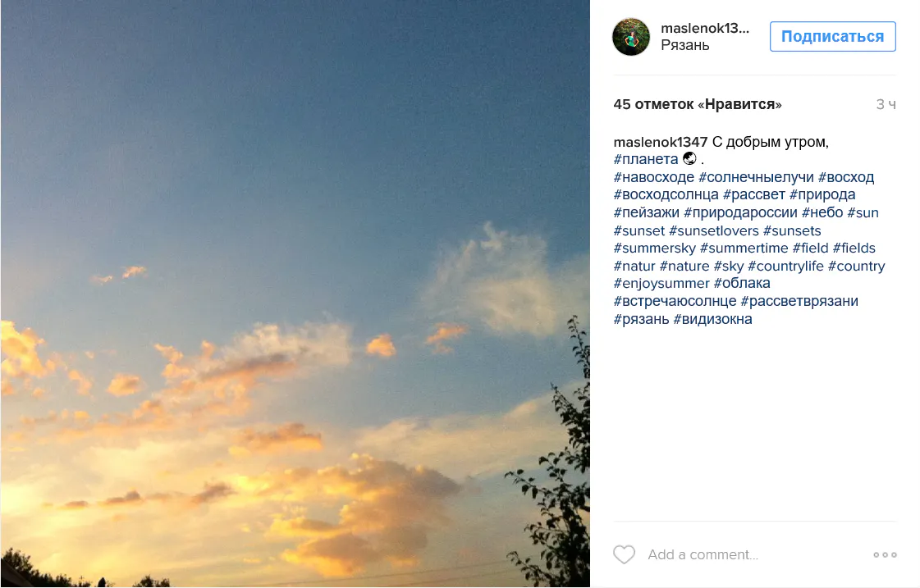Open the maslenok13... username in header
Viewport: 920px width, 588px height.
(x=705, y=28)
